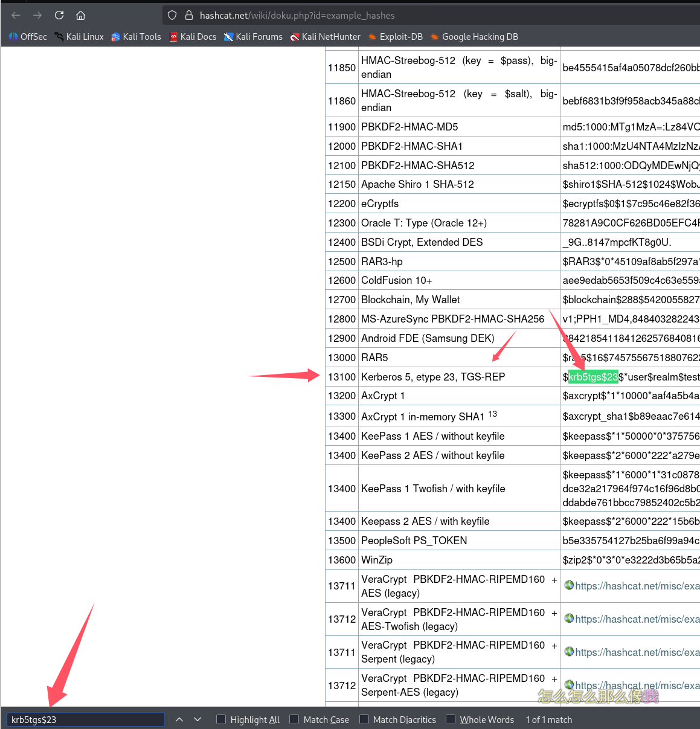Image resolution: width=700 pixels, height=729 pixels.
Task: Open the Exploit-DB bookmark
Action: 396,37
